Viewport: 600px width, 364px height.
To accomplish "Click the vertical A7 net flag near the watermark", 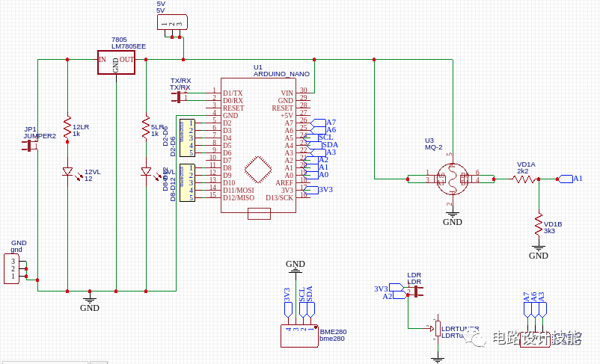I will click(527, 310).
